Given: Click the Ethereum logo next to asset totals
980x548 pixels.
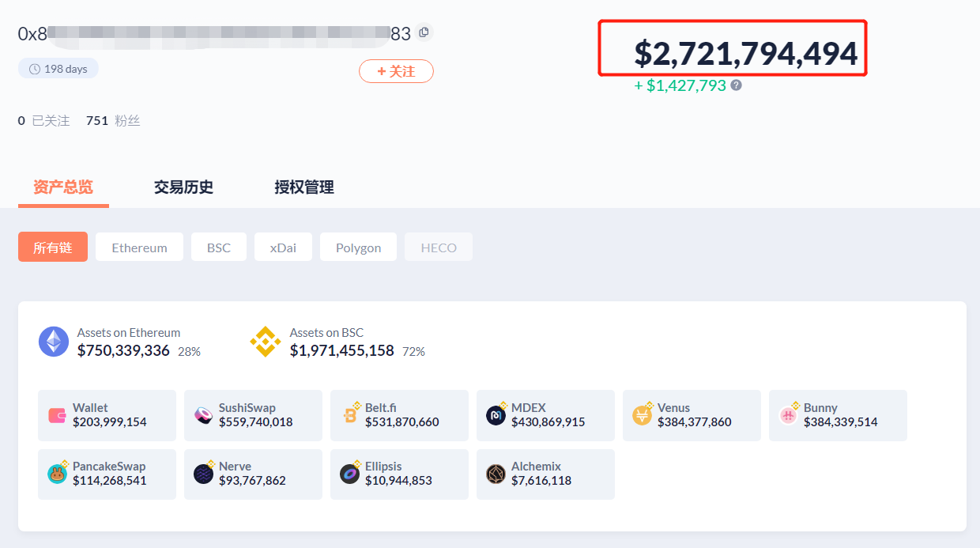Looking at the screenshot, I should pyautogui.click(x=53, y=342).
